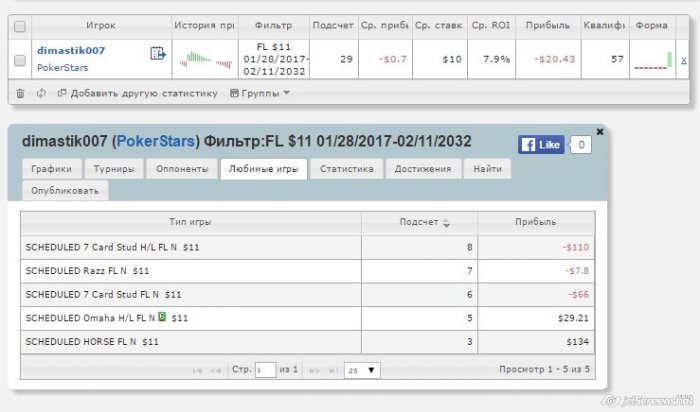The height and width of the screenshot is (412, 700).
Task: Open the export icon next to dimastik007
Action: point(158,53)
